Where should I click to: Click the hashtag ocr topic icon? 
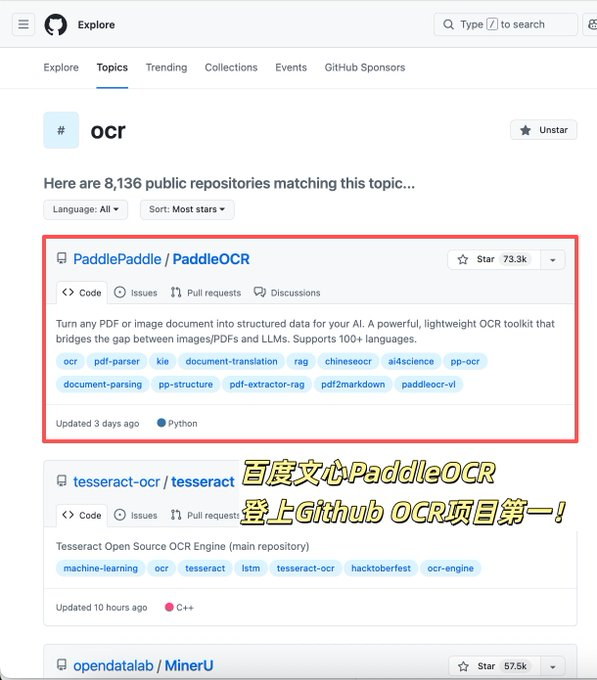(x=61, y=130)
